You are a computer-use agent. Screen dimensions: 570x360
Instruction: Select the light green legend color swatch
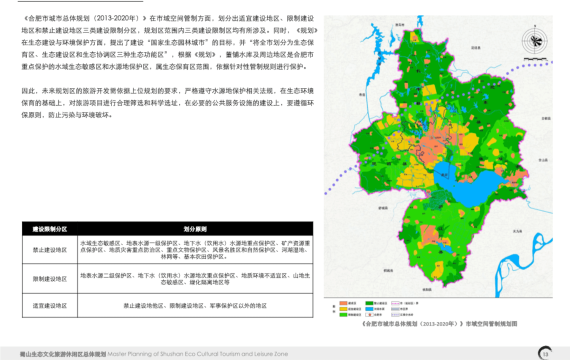click(343, 315)
